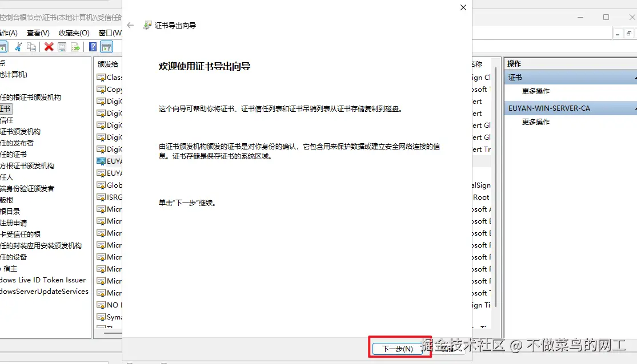The image size is (637, 364).
Task: Open 更多操作 under the 证书 section
Action: [x=535, y=91]
